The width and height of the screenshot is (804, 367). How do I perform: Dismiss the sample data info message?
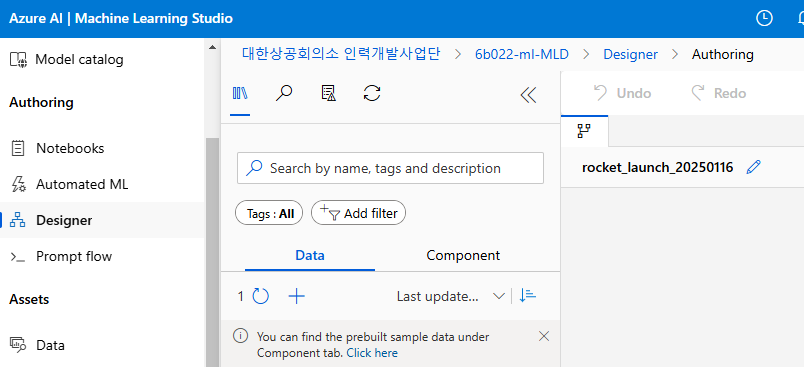point(544,336)
